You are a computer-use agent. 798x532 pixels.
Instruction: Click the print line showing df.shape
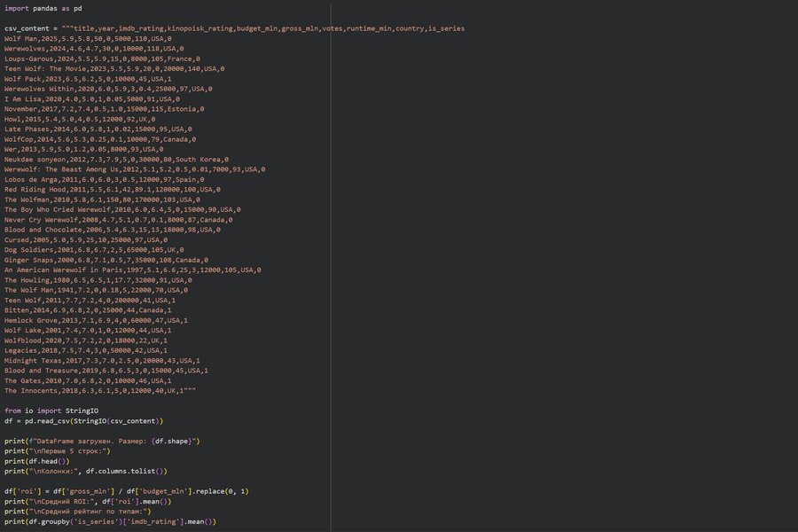coord(102,442)
